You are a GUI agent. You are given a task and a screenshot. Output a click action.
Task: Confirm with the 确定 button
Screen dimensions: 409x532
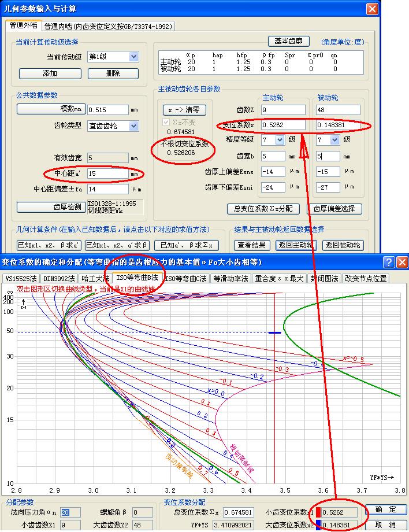click(386, 509)
